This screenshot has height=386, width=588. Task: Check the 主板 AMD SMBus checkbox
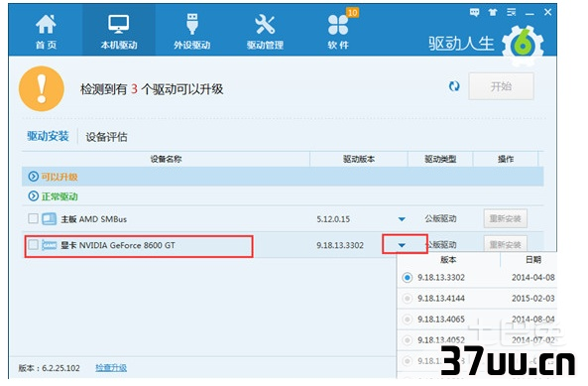pos(33,218)
